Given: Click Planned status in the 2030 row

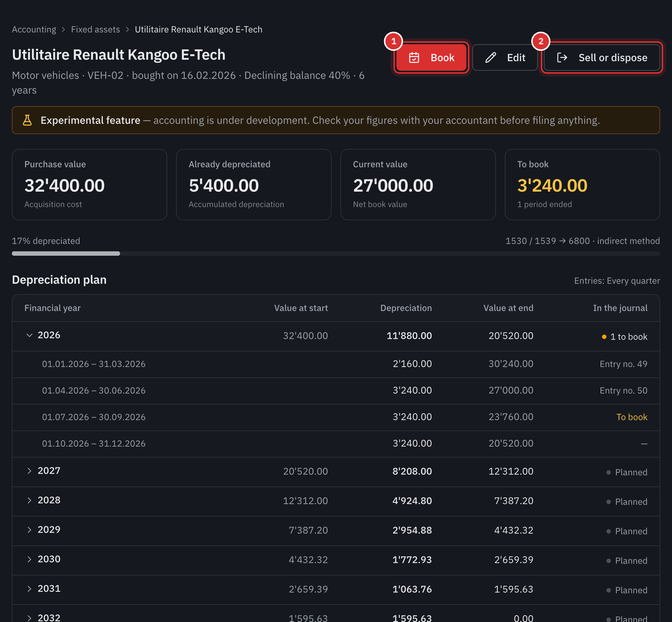Looking at the screenshot, I should 627,561.
